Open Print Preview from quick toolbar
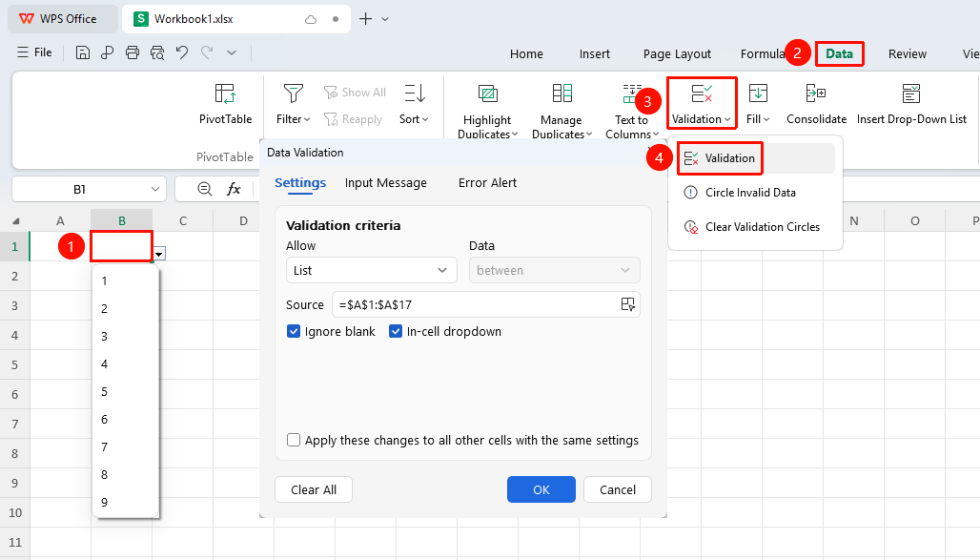980x560 pixels. [157, 52]
